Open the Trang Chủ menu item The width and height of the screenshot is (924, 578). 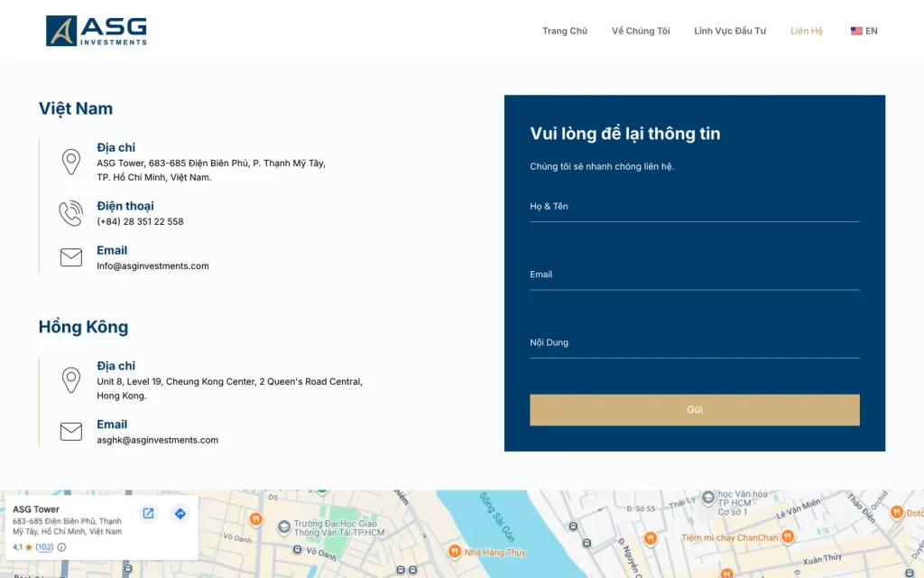[x=565, y=31]
